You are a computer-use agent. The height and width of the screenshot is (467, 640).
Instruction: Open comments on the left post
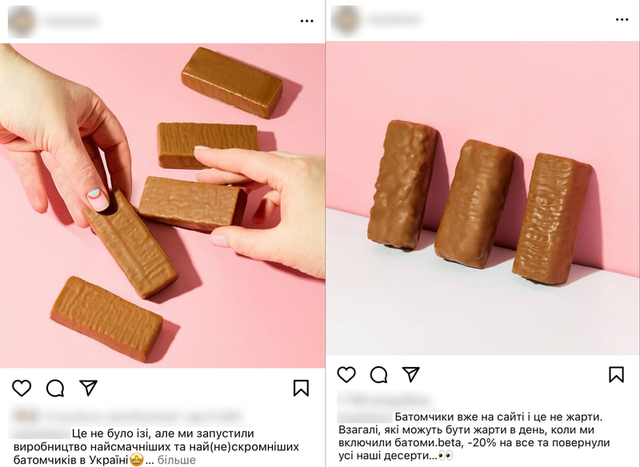[55, 388]
